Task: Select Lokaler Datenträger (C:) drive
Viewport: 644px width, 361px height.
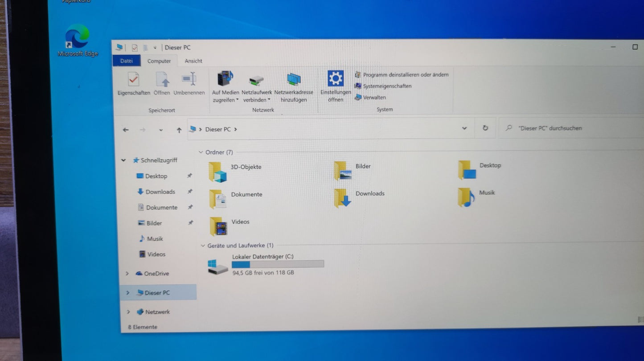Action: click(x=266, y=265)
